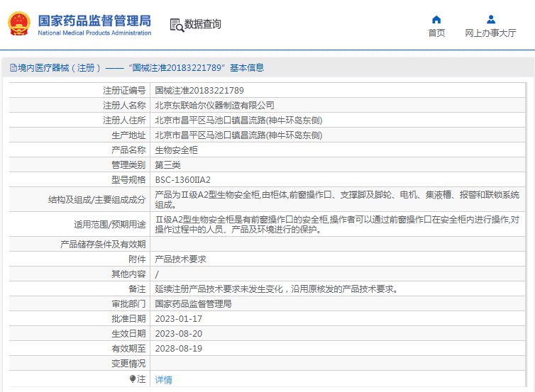
Task: Click the 注册证编号 label
Action: click(124, 90)
